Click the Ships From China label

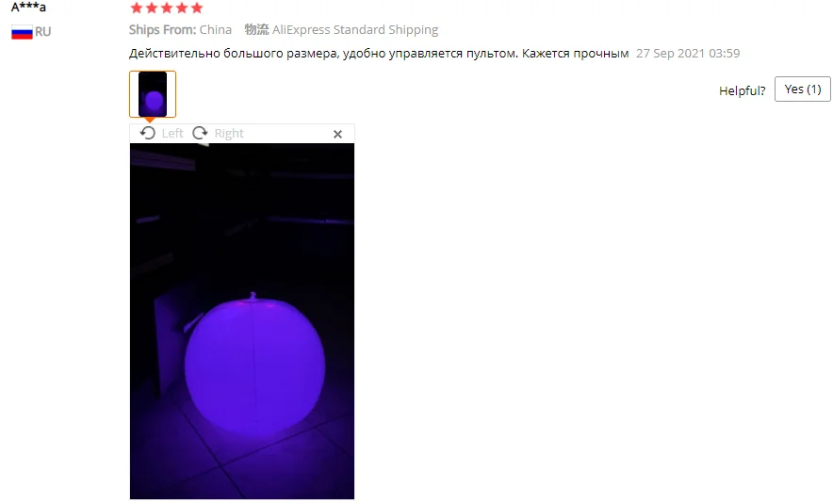180,30
